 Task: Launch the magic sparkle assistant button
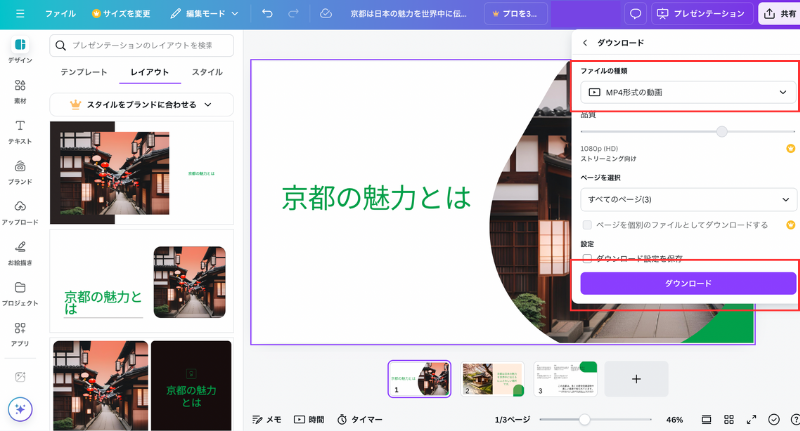[20, 409]
